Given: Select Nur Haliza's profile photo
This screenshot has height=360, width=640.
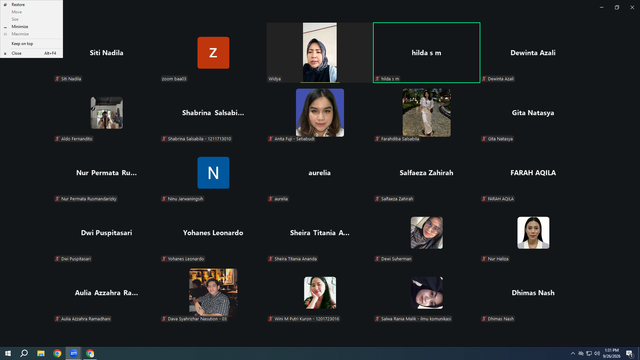Looking at the screenshot, I should coord(533,233).
